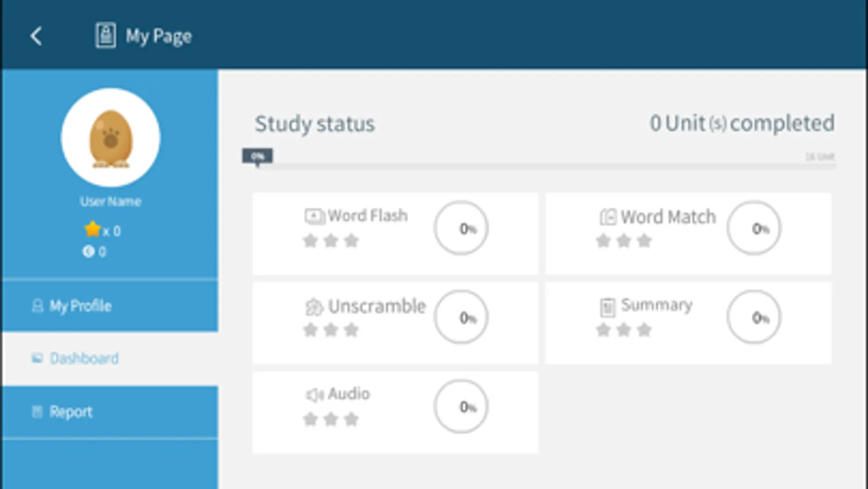Screen dimensions: 868x489
Task: Click the Word Flash card icon
Action: click(314, 216)
